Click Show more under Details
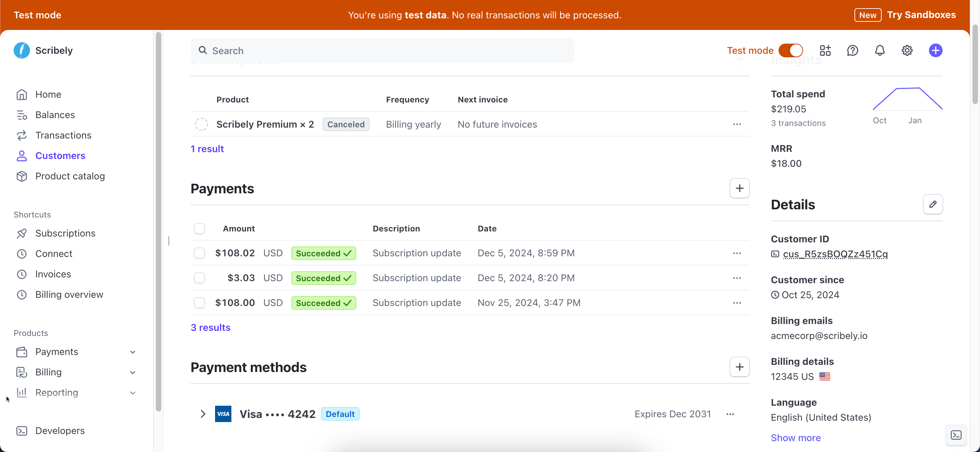980x452 pixels. point(796,438)
